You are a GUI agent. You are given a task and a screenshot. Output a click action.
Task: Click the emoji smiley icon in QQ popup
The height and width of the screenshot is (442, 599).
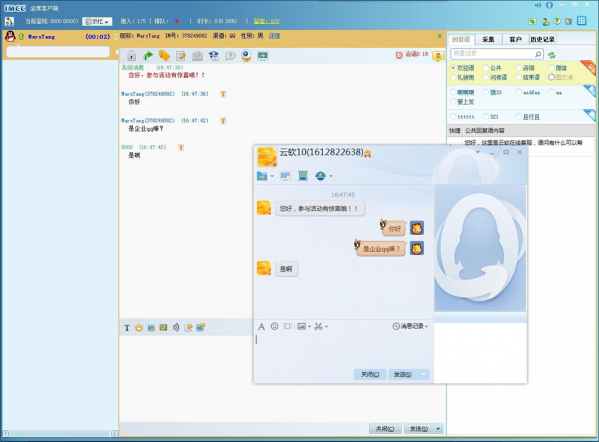point(274,326)
